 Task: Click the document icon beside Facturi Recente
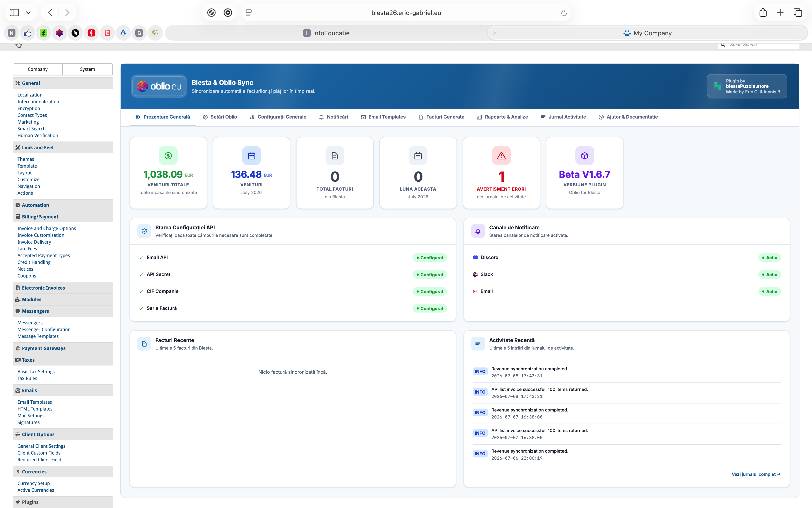click(x=144, y=344)
